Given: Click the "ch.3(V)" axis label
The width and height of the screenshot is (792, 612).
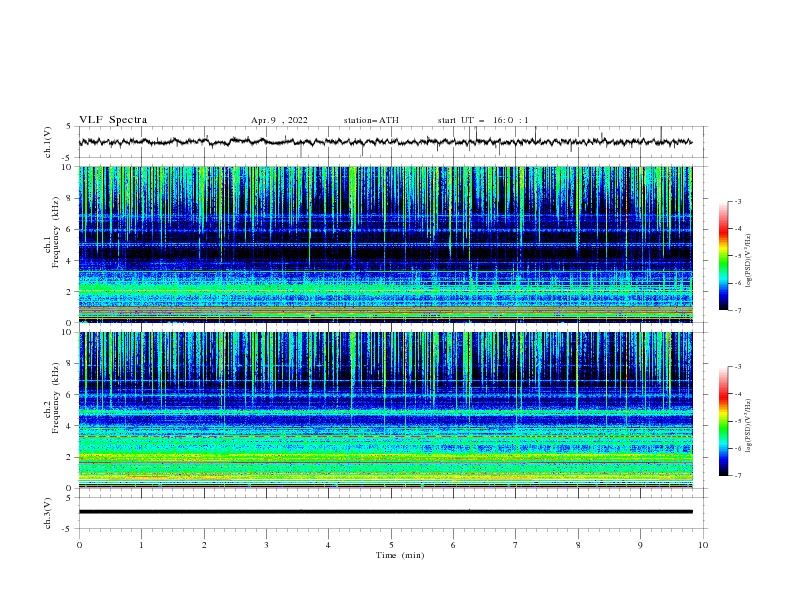Looking at the screenshot, I should [x=48, y=513].
